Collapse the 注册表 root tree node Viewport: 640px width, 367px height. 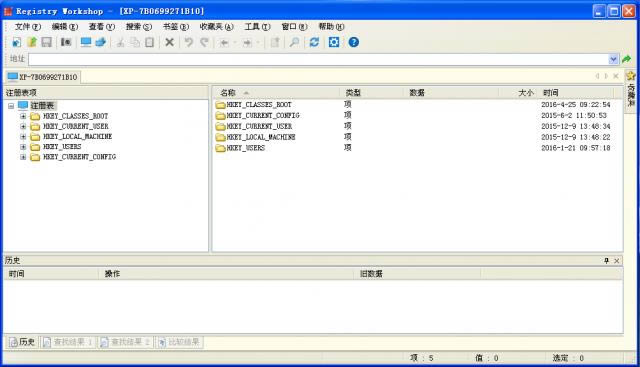pyautogui.click(x=11, y=106)
